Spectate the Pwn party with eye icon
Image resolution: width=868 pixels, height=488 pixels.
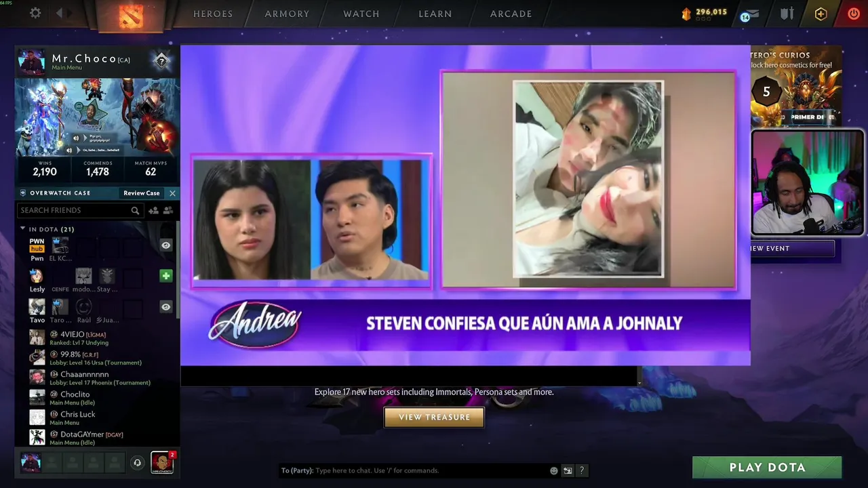[166, 245]
